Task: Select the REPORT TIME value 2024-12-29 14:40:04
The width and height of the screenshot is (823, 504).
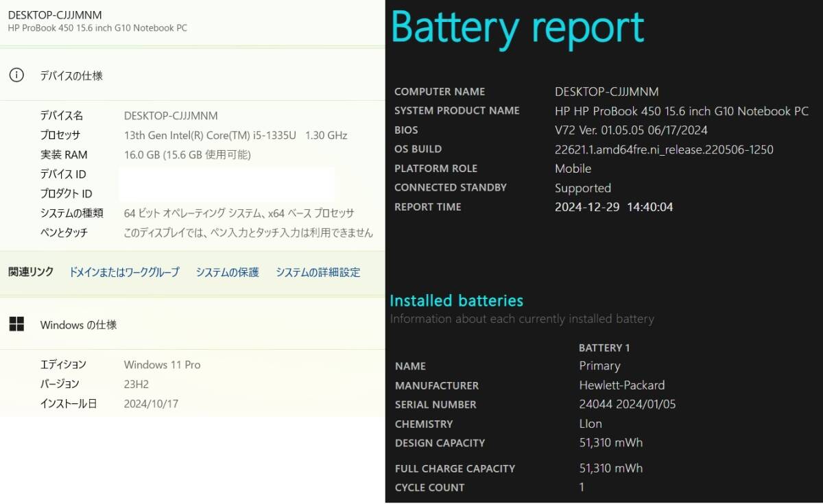Action: (x=614, y=207)
